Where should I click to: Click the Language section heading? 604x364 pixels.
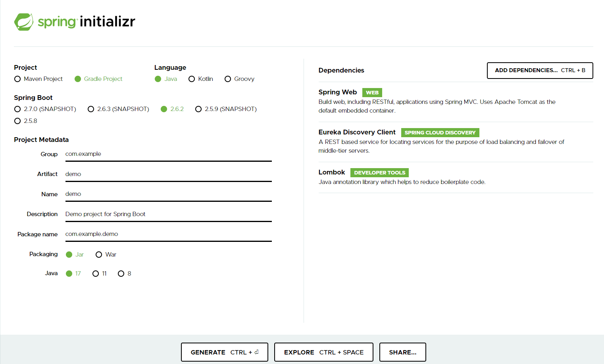pyautogui.click(x=170, y=67)
